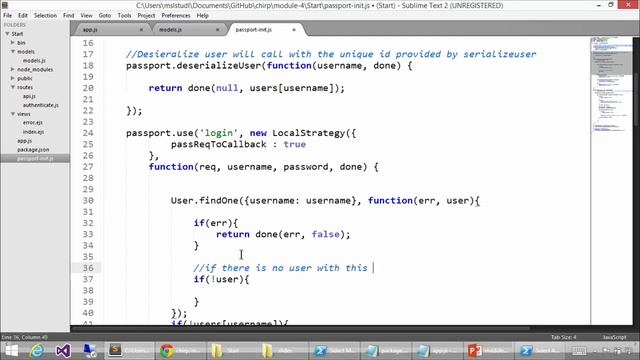Change the JavaScript syntax in status bar
640x360 pixels.
pos(614,337)
